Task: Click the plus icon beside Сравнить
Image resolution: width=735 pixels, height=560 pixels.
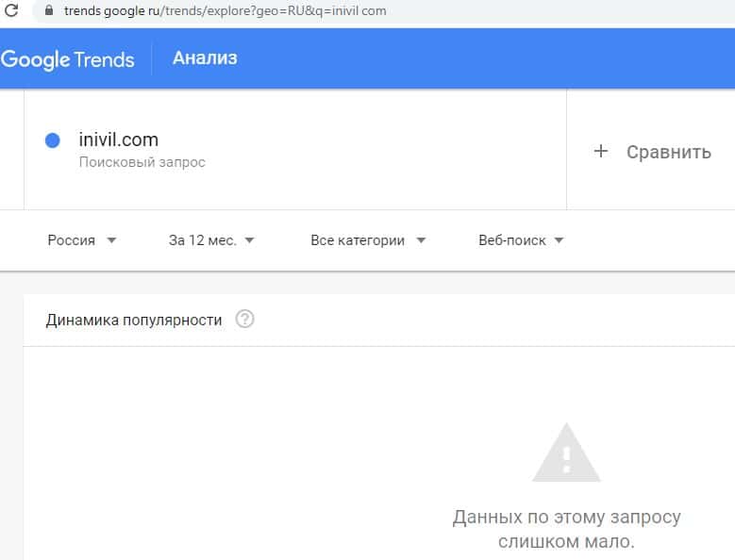Action: point(601,151)
